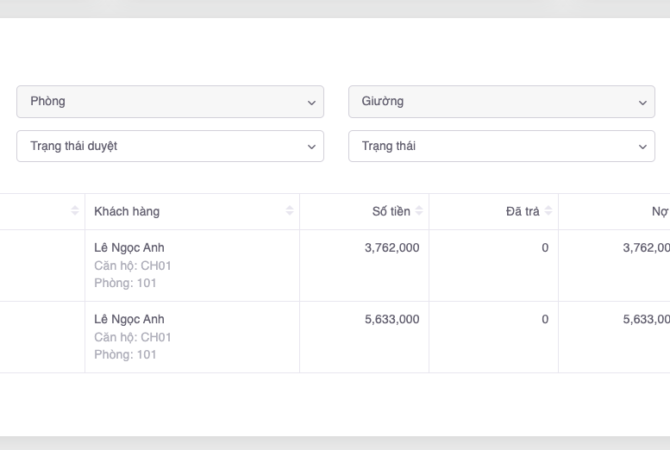Click sort arrows left of Khách hàng column
This screenshot has height=450, width=670.
(x=75, y=211)
